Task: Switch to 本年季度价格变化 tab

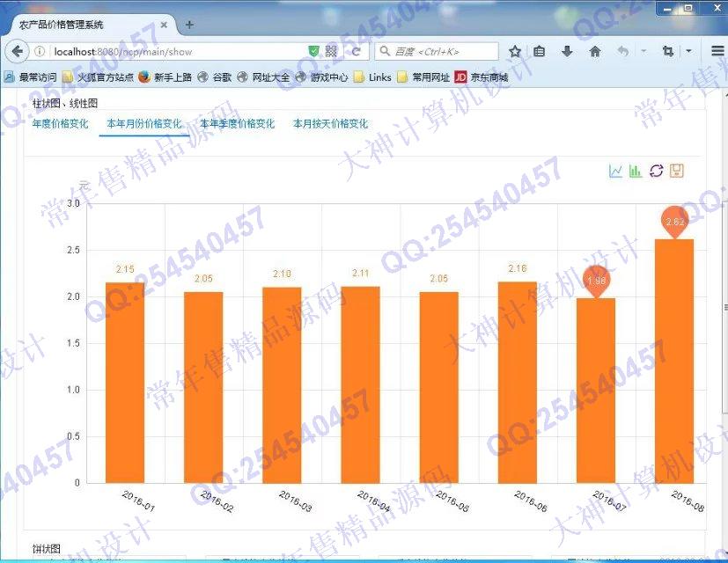Action: pos(238,124)
